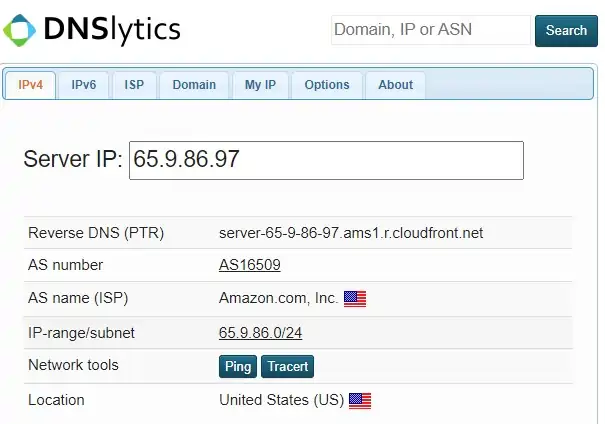
Task: Click the DNSlytics wordmark text
Action: (112, 30)
